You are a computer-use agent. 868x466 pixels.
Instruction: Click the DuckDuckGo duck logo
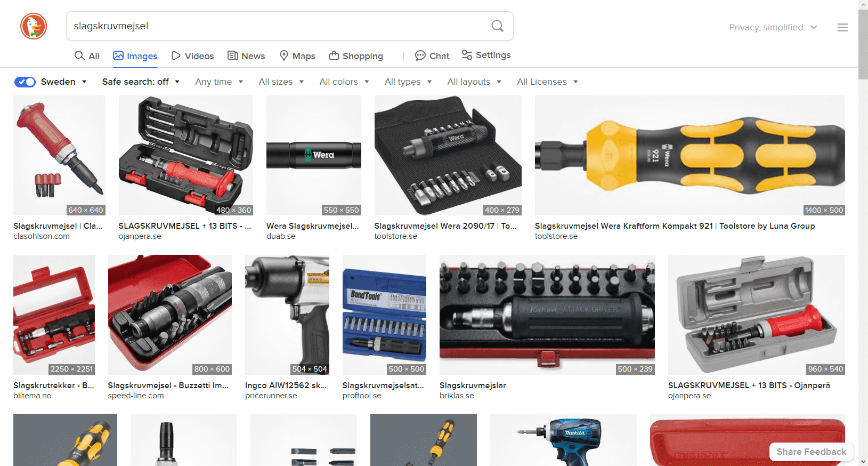click(x=34, y=26)
